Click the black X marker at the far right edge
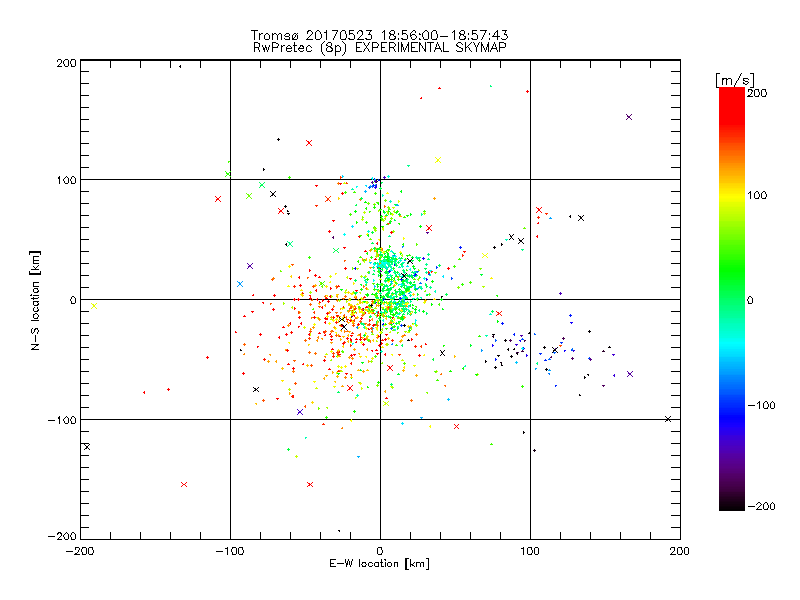 click(x=668, y=419)
